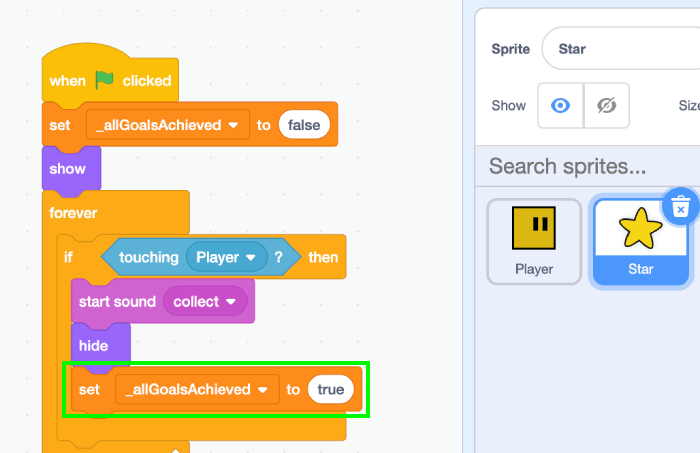The width and height of the screenshot is (700, 453).
Task: Select the Star sprite thumbnail
Action: (x=640, y=240)
